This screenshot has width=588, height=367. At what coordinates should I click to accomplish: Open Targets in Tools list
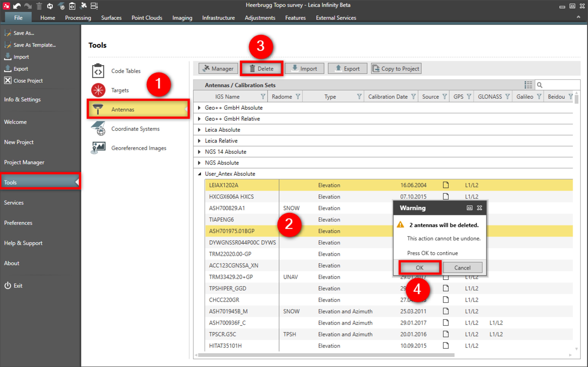120,90
